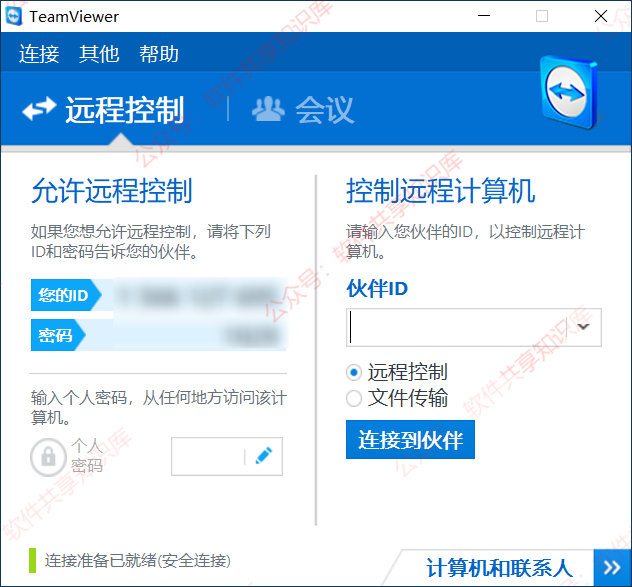The width and height of the screenshot is (632, 587).
Task: Minimize the TeamViewer window
Action: (484, 16)
